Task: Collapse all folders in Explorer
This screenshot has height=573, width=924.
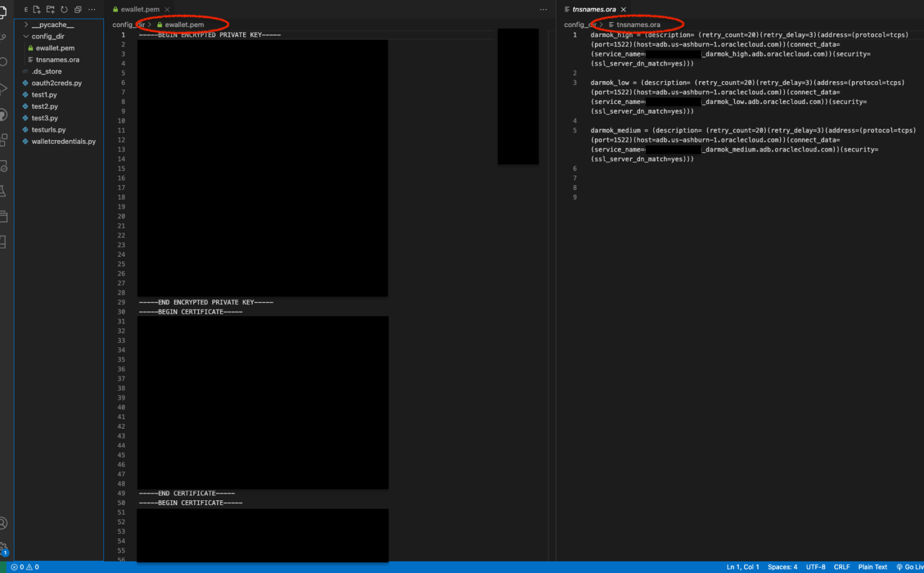Action: (x=78, y=10)
